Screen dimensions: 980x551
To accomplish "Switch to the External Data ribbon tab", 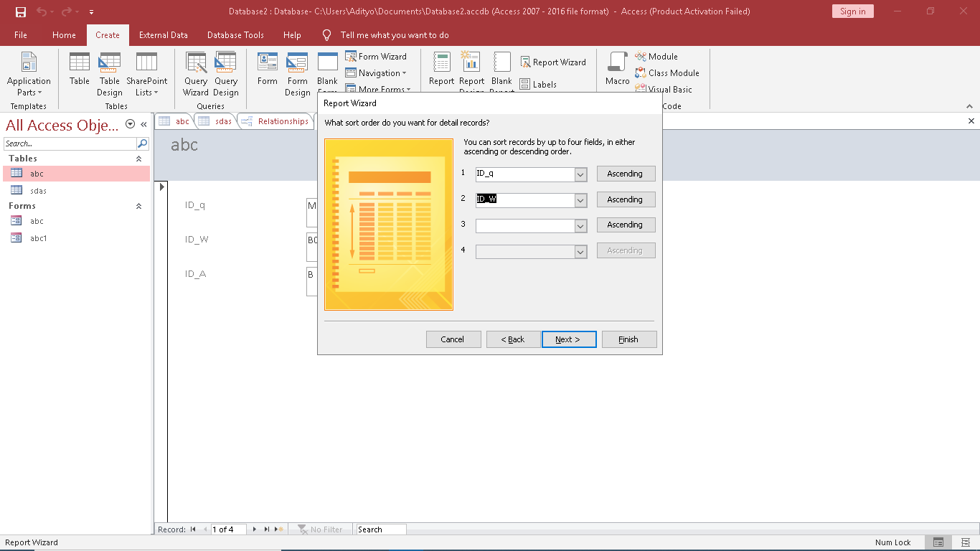I will point(163,35).
